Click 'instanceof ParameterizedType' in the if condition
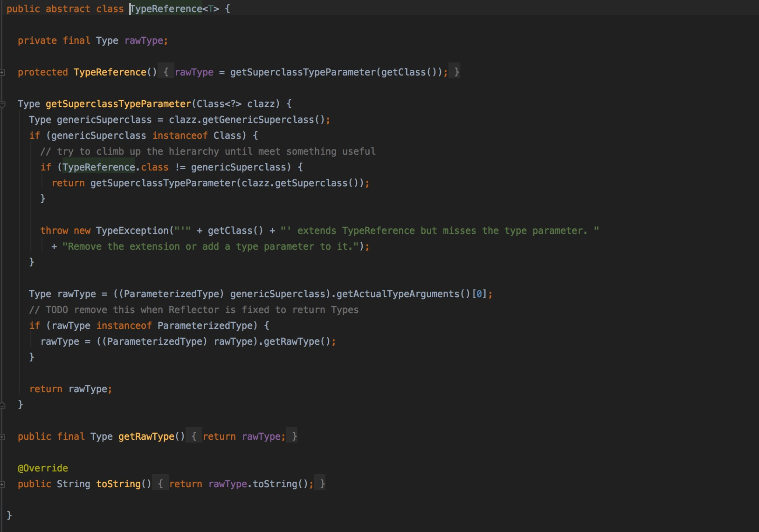The image size is (759, 532). pos(174,326)
